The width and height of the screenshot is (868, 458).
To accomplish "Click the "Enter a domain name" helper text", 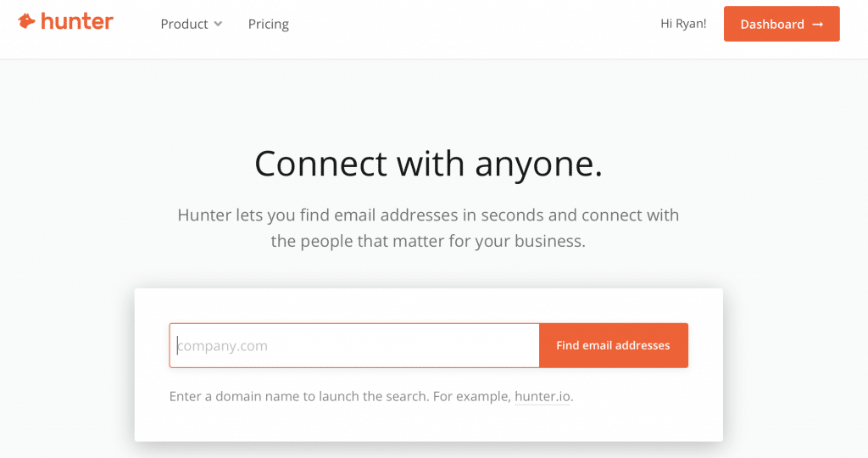I will (299, 397).
